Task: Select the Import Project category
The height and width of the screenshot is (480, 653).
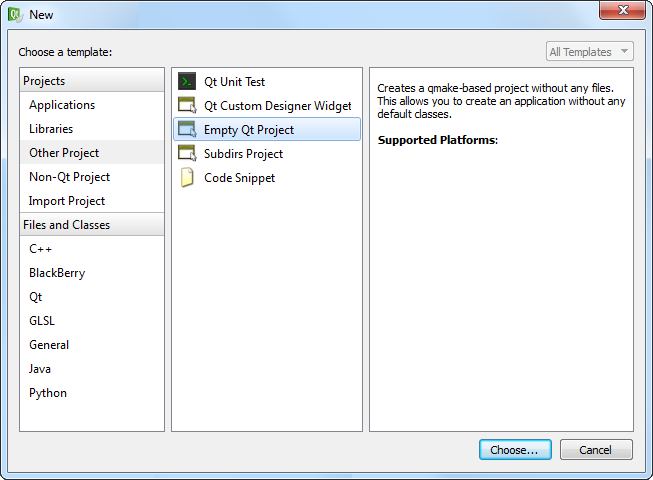Action: click(67, 201)
